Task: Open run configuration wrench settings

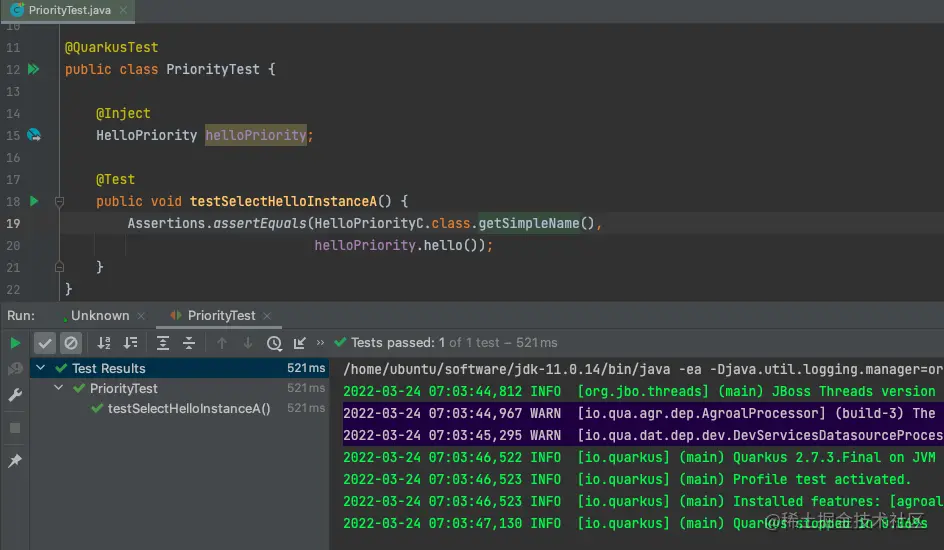Action: tap(15, 395)
